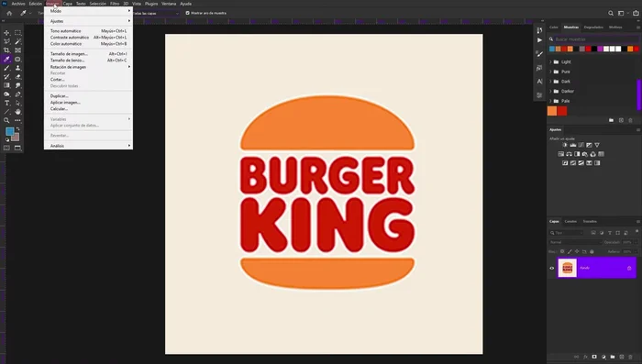Open the Ajustes submenu

coord(88,21)
